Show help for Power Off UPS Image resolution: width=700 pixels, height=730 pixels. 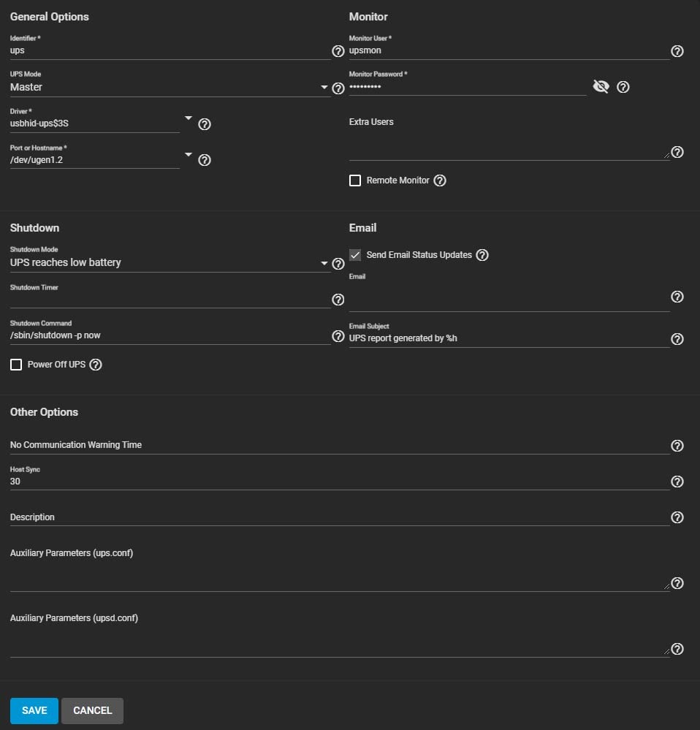[x=95, y=365]
